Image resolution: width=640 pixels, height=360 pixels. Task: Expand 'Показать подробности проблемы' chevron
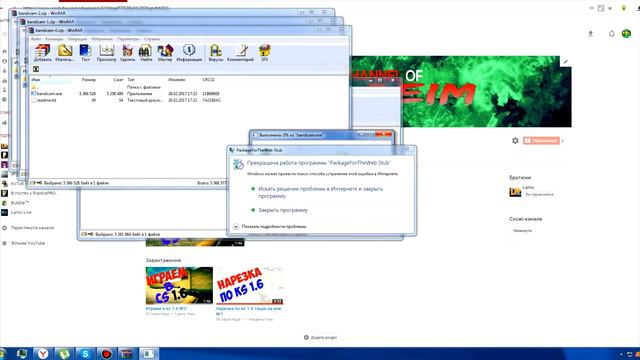point(236,227)
